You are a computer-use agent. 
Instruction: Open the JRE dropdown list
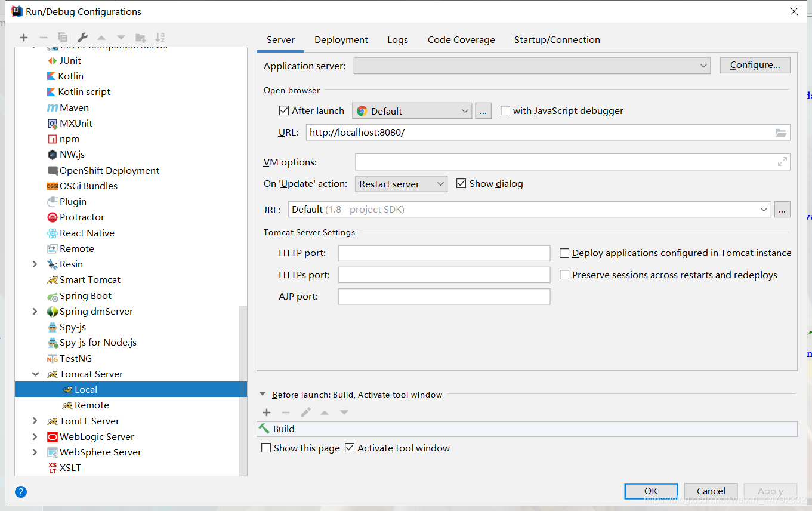coord(529,209)
